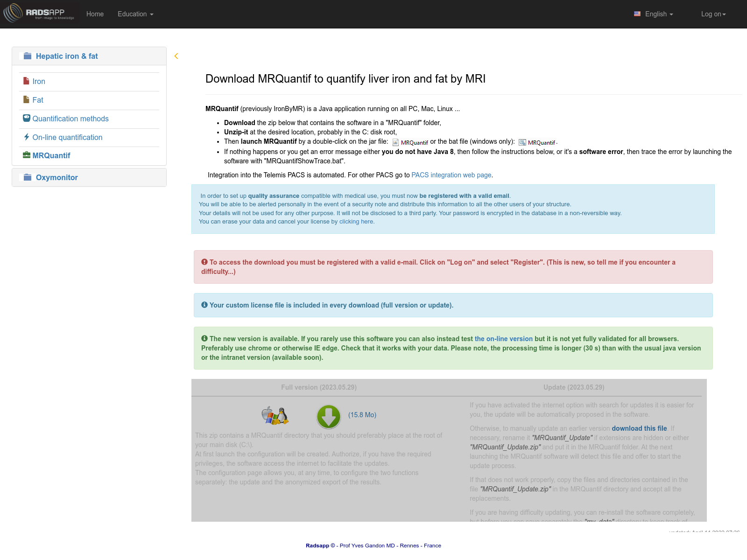Click the info icon in license file notice
747x560 pixels.
click(204, 305)
